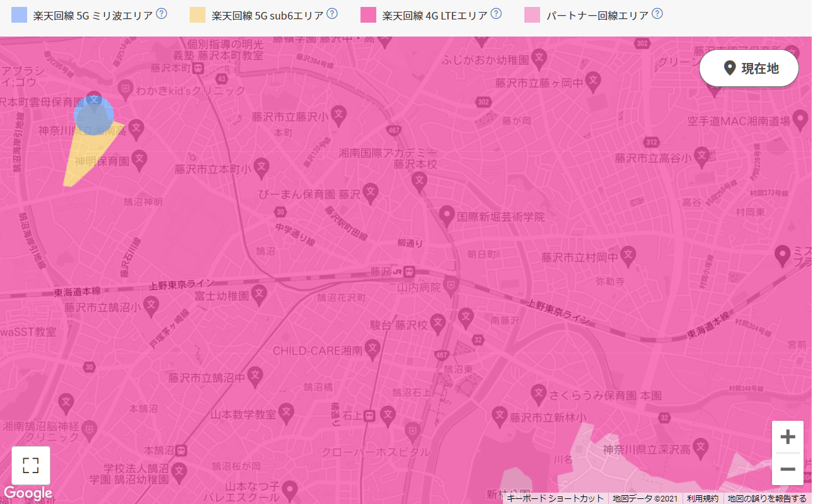813x504 pixels.
Task: Open help for 4G LTEエリア legend
Action: pyautogui.click(x=496, y=13)
